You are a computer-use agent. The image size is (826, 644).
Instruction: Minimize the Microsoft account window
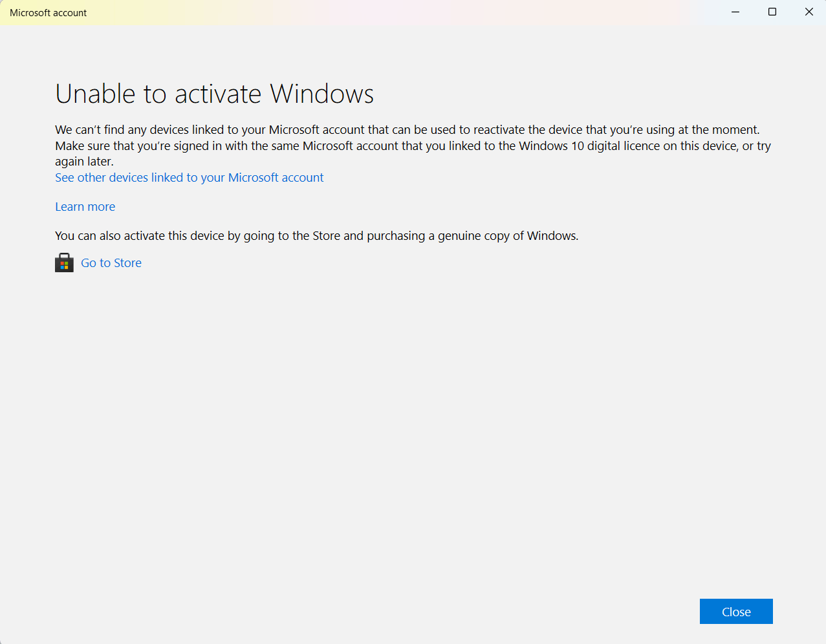pyautogui.click(x=735, y=12)
